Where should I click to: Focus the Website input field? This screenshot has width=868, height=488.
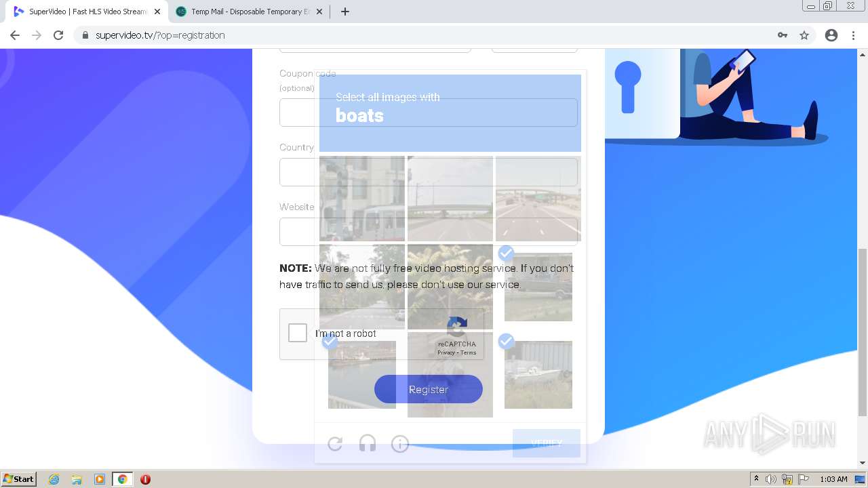tap(429, 232)
